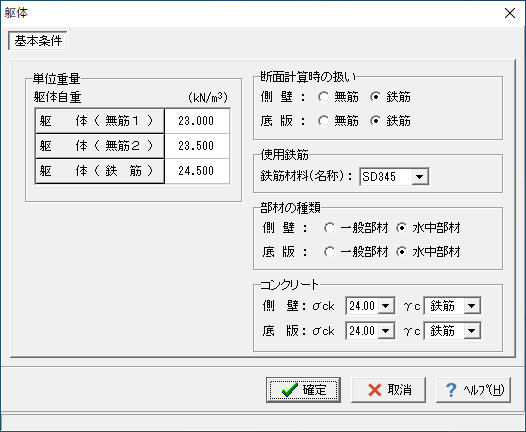The image size is (526, 432).
Task: Click the red X 取消 button
Action: (388, 390)
